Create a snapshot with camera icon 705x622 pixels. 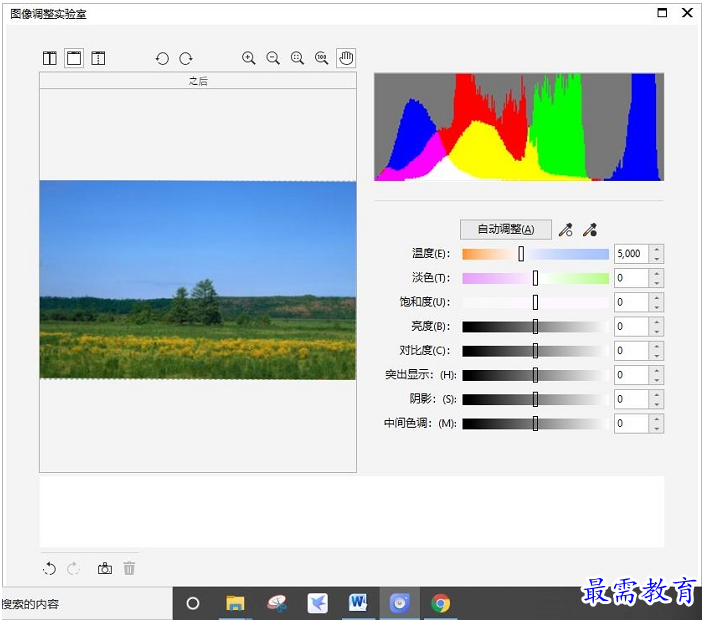tap(105, 569)
